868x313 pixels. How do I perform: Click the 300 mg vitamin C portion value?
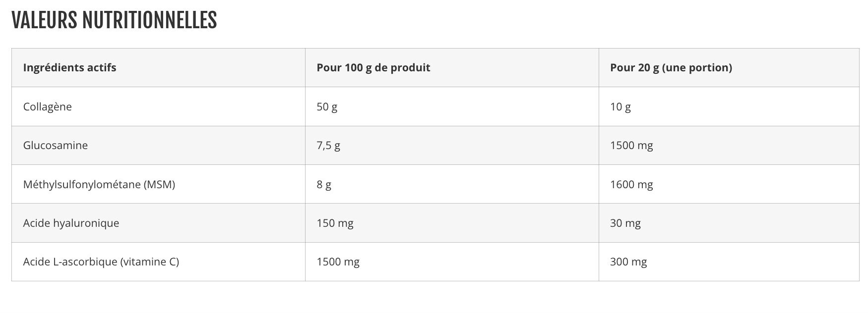628,262
